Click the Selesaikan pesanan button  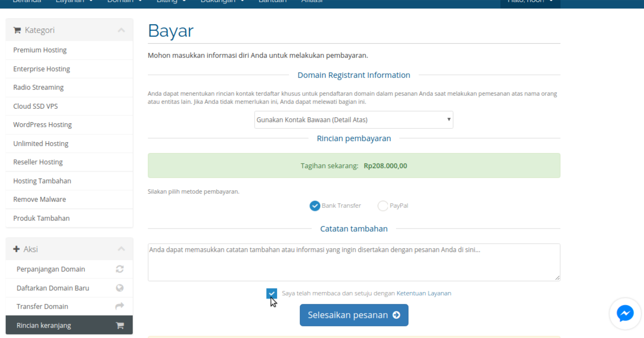pyautogui.click(x=354, y=315)
